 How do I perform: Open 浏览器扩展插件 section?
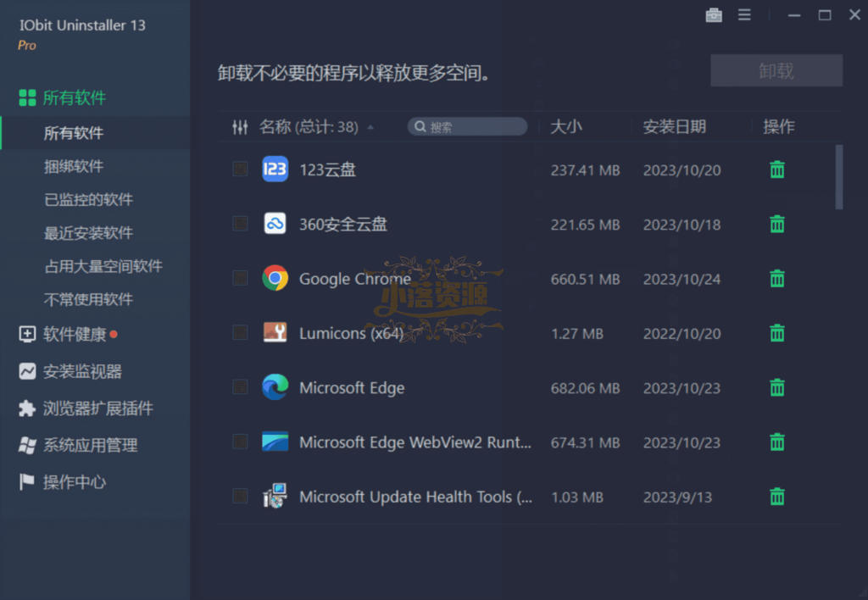pos(86,408)
